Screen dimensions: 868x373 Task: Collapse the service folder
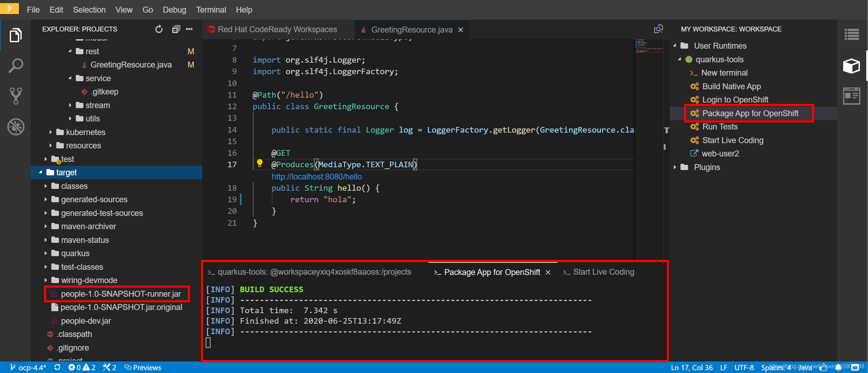70,78
